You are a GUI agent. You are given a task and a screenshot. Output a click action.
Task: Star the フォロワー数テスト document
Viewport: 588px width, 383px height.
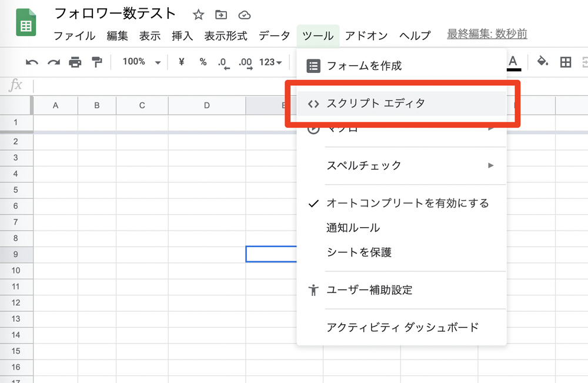tap(198, 15)
